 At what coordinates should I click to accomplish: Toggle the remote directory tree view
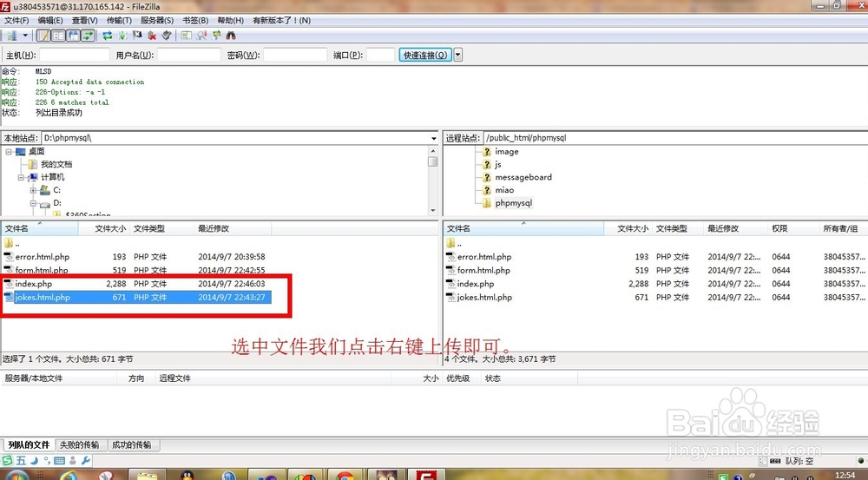pyautogui.click(x=73, y=36)
